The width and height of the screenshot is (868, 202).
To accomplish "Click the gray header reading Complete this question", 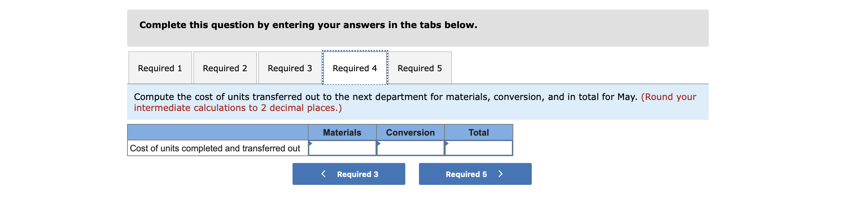I will click(308, 24).
